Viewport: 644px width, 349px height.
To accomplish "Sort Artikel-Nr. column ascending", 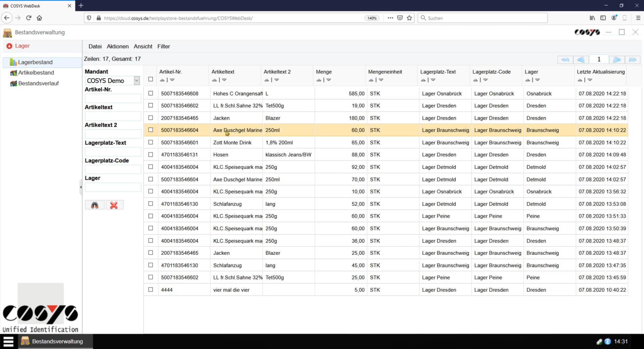I will coord(162,80).
